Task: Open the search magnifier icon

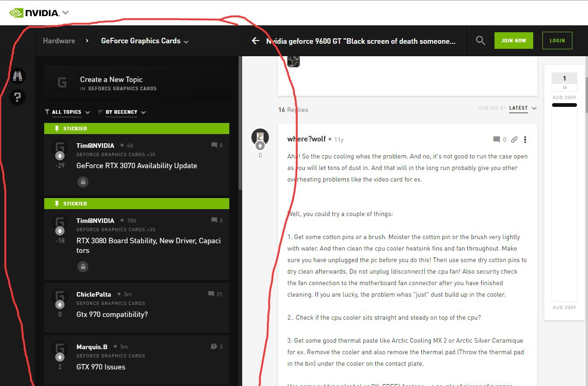Action: coord(480,41)
